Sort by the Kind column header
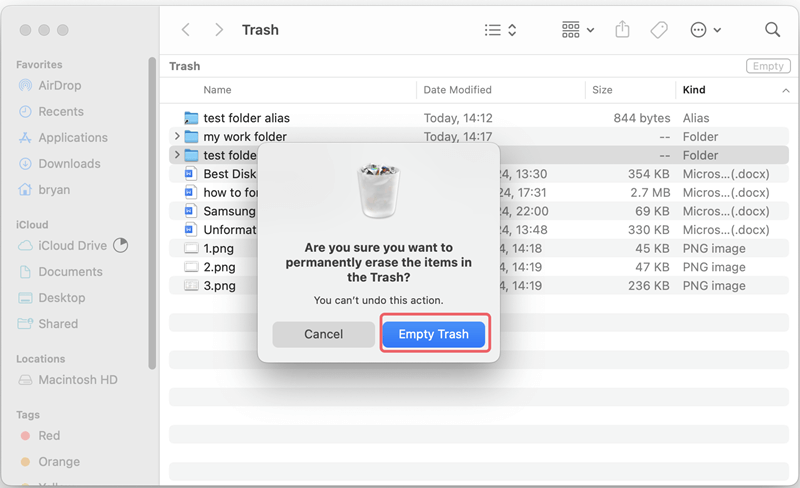800x488 pixels. (694, 90)
